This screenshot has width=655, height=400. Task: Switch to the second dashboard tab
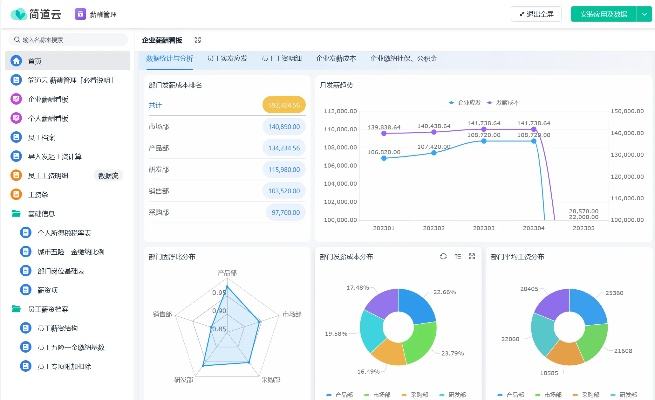pyautogui.click(x=226, y=59)
